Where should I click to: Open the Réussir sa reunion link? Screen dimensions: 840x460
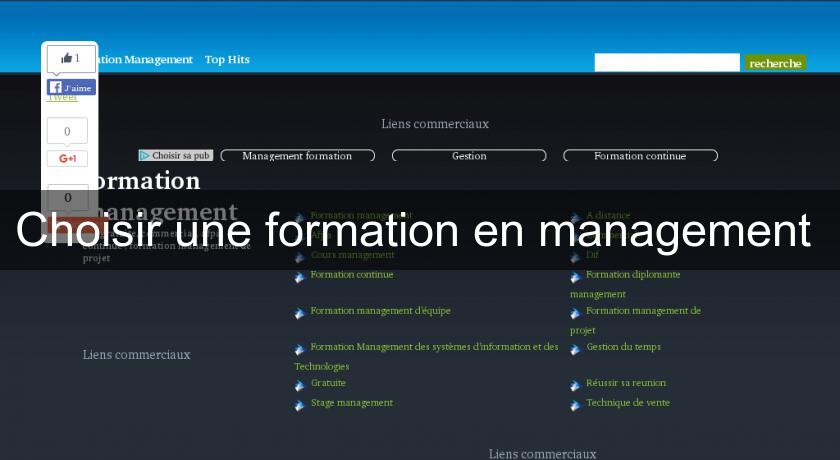pyautogui.click(x=626, y=383)
